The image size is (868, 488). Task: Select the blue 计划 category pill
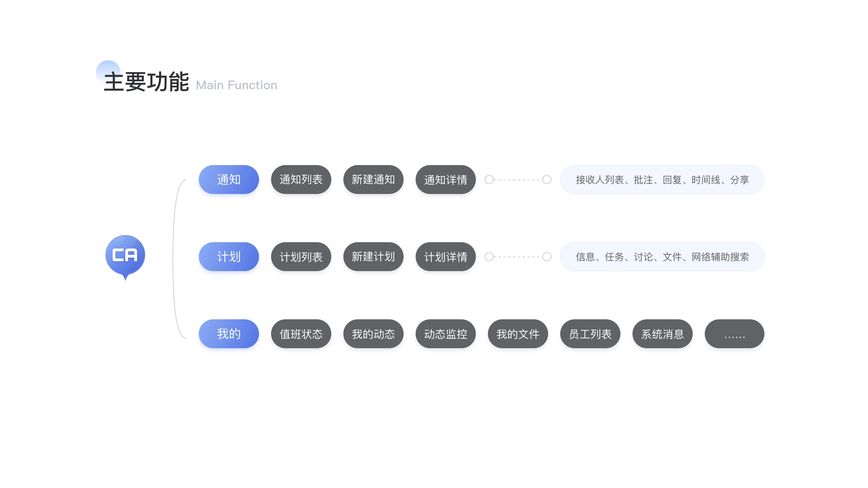pos(229,256)
